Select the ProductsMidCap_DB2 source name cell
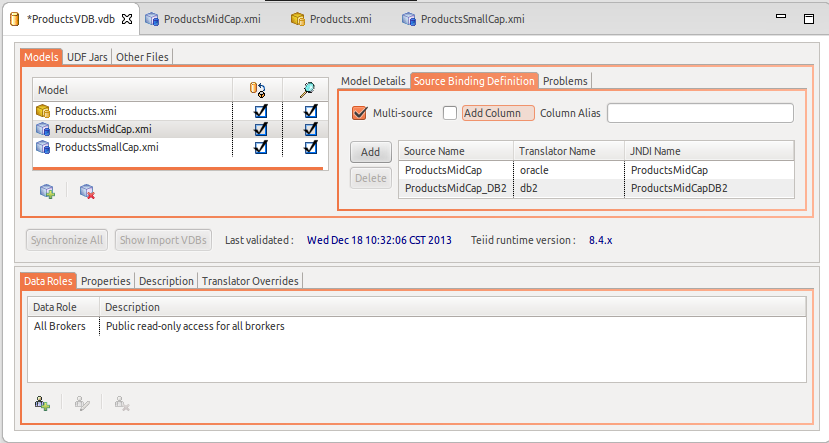This screenshot has height=443, width=829. (456, 188)
